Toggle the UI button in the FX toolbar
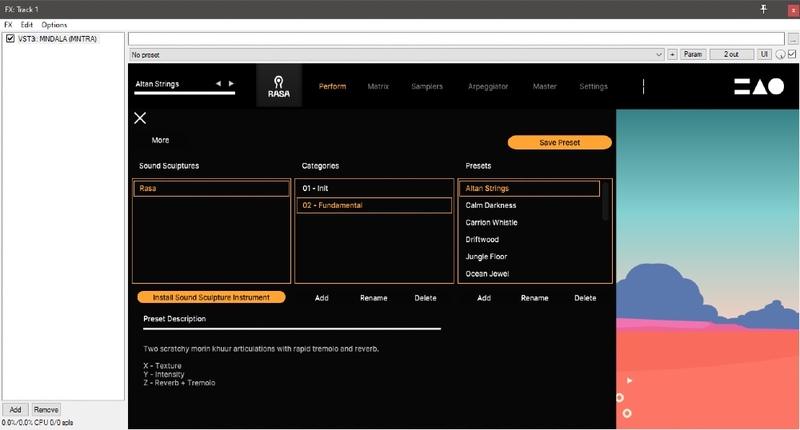This screenshot has width=800, height=430. [x=764, y=54]
